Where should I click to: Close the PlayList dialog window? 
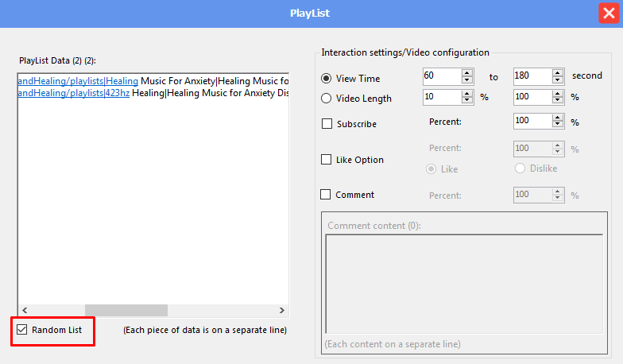609,13
